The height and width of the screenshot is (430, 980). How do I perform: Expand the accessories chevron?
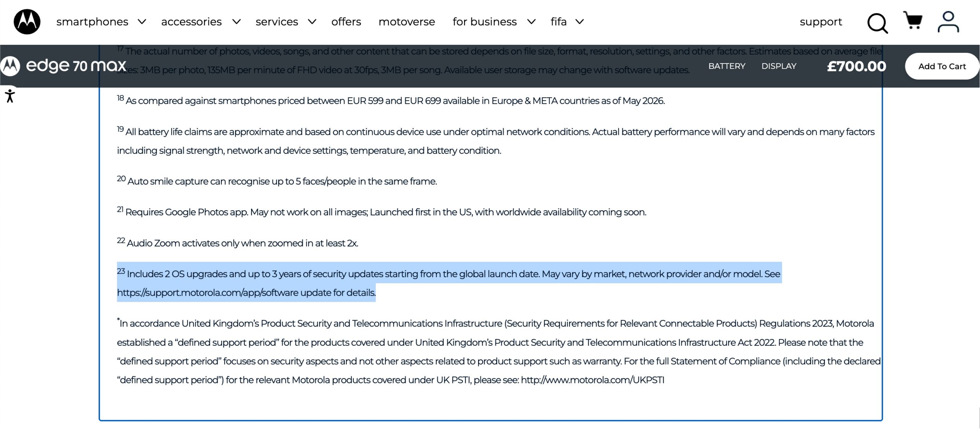237,22
